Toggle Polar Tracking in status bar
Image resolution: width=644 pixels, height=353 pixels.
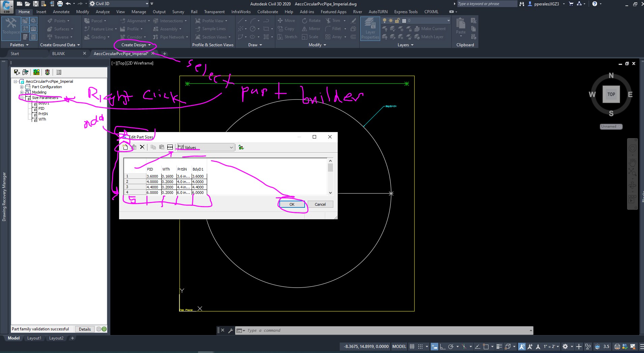(x=451, y=346)
